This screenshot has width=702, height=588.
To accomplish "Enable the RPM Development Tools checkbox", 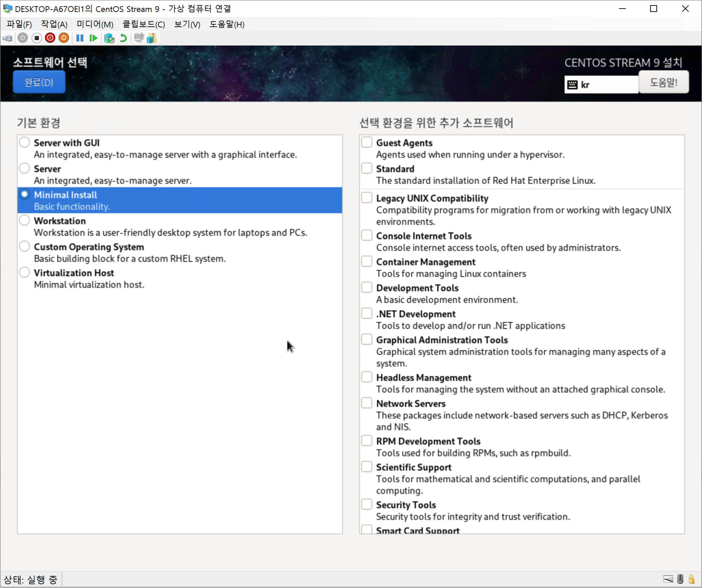I will [367, 440].
